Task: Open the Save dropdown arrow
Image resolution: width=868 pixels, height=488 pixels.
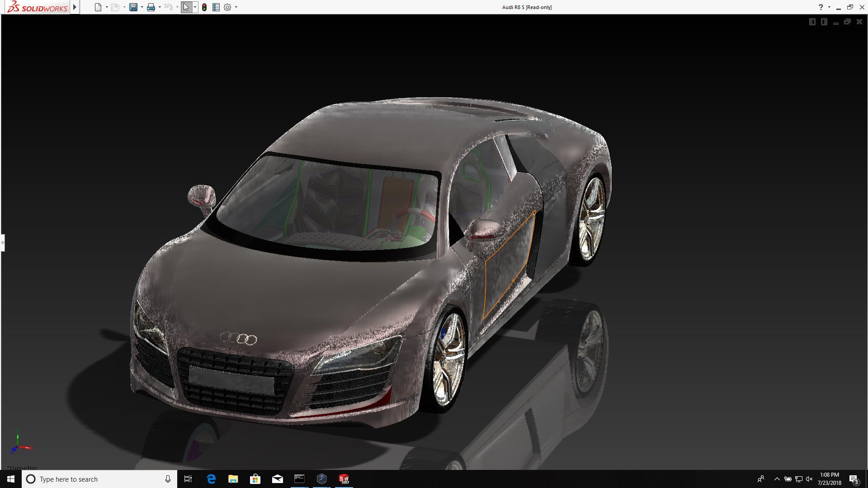Action: pyautogui.click(x=142, y=7)
